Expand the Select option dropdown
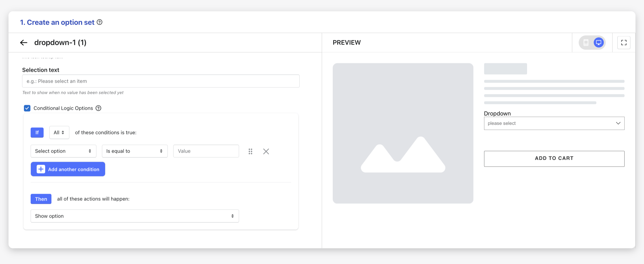This screenshot has width=644, height=264. (x=62, y=151)
